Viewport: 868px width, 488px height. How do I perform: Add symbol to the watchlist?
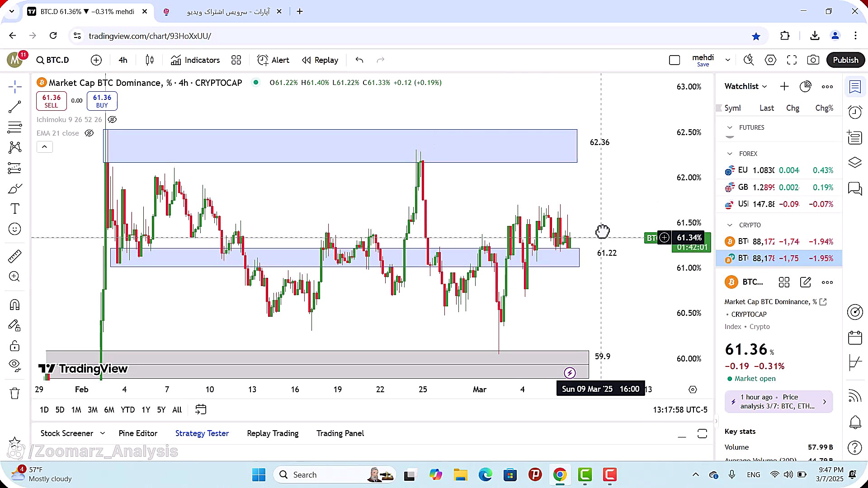click(x=784, y=86)
